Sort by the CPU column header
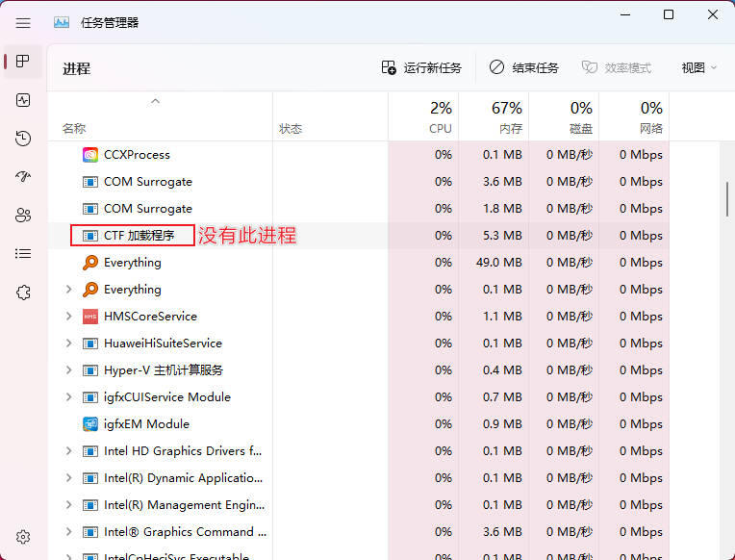This screenshot has width=735, height=560. pyautogui.click(x=423, y=116)
